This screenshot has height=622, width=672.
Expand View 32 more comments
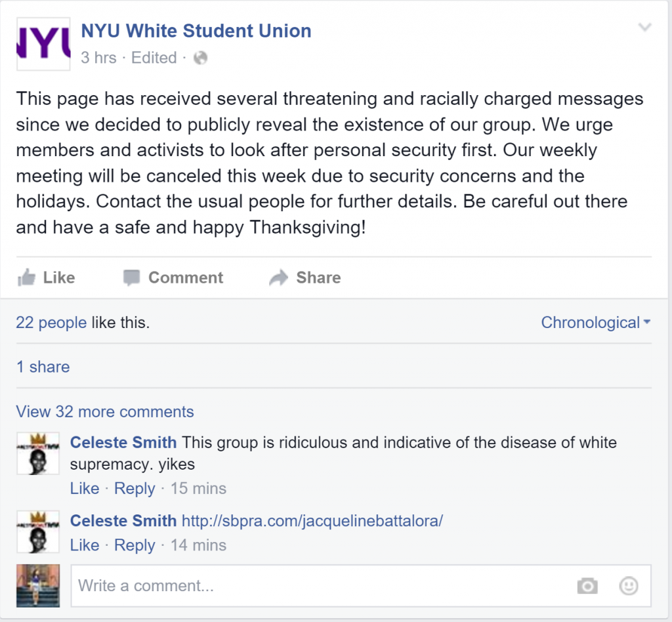tap(105, 411)
